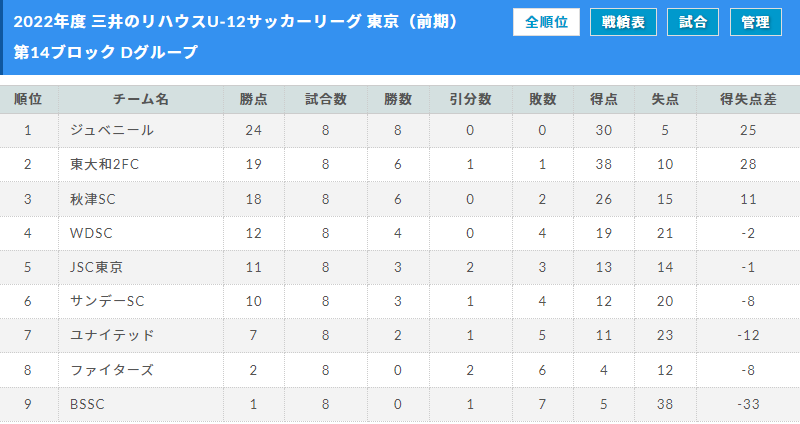Click the 得失点差 column header
This screenshot has width=800, height=424.
[x=748, y=99]
